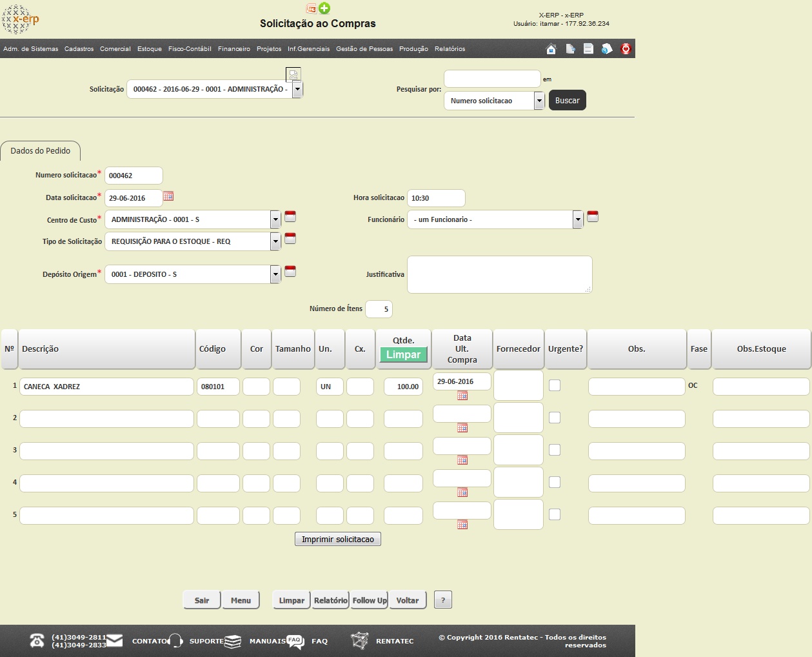Click the stacked books MANUAIS icon in the footer
Image resolution: width=812 pixels, height=657 pixels.
(233, 641)
